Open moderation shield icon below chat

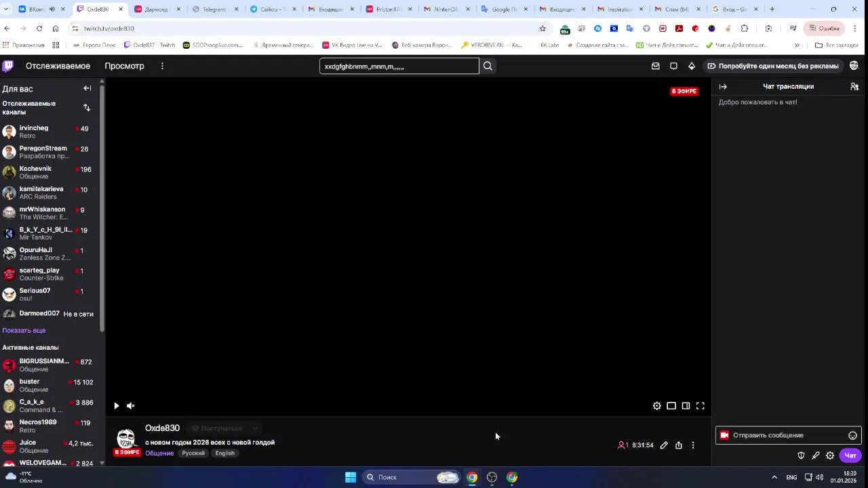801,455
